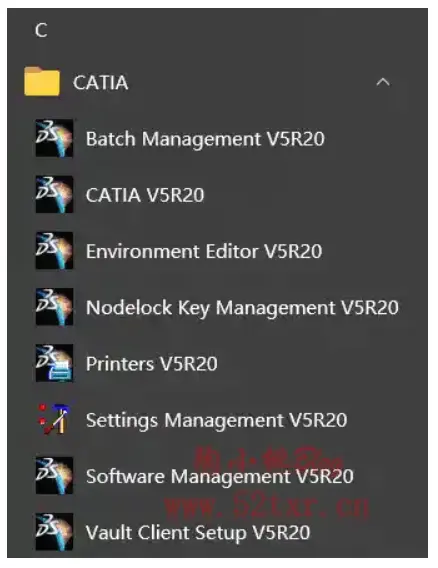Open Nodelock Key Management V5R20 label

[x=242, y=308]
